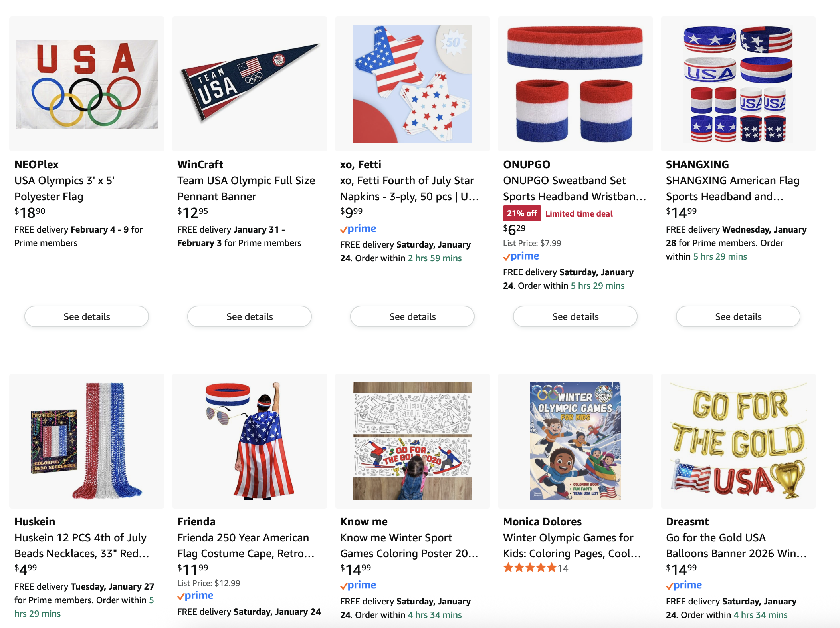840x628 pixels.
Task: Click the Winter Olympic Games coloring book cover
Action: [575, 441]
